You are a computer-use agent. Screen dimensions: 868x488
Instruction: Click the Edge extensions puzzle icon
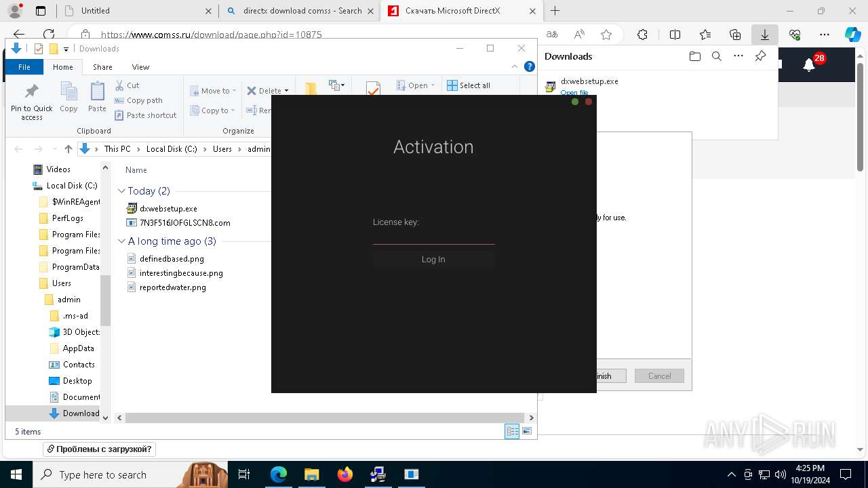[x=642, y=35]
